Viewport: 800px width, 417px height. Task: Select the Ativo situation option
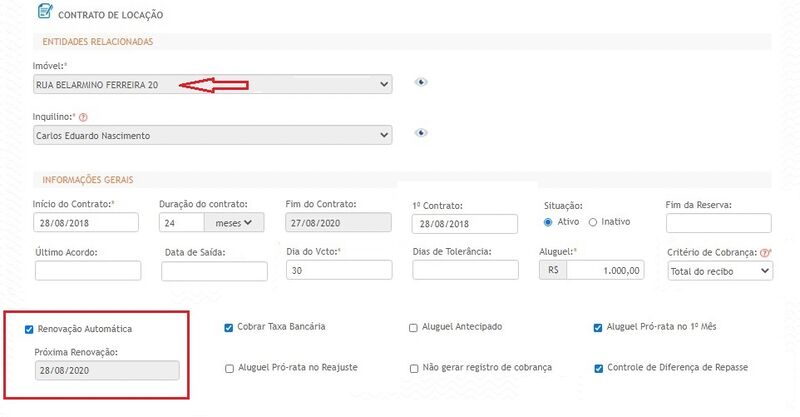[x=548, y=222]
